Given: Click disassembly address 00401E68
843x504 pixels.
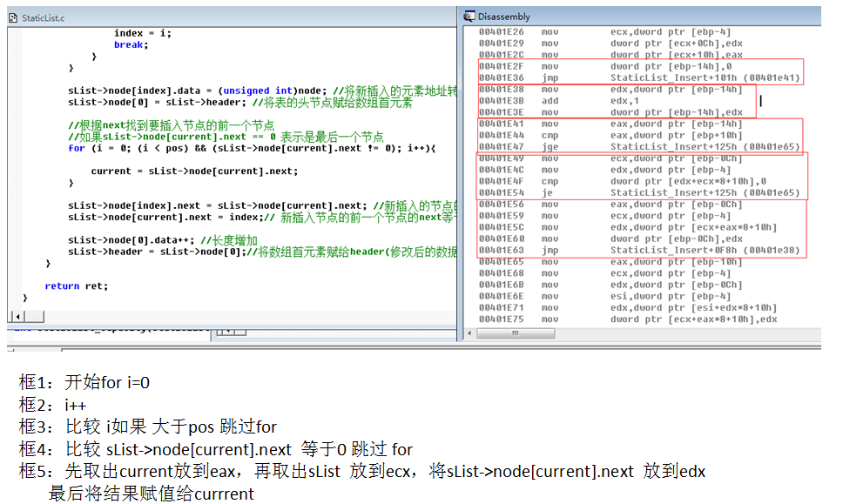Looking at the screenshot, I should pos(501,273).
